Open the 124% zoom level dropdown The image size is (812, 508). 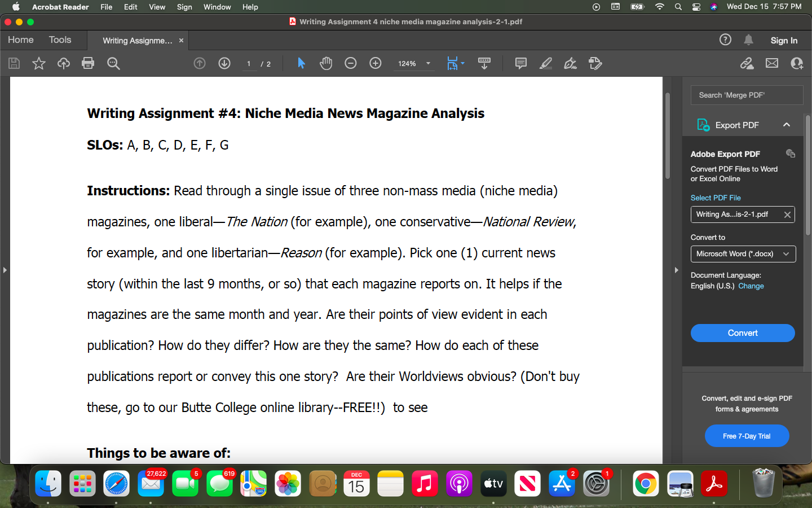click(x=413, y=64)
